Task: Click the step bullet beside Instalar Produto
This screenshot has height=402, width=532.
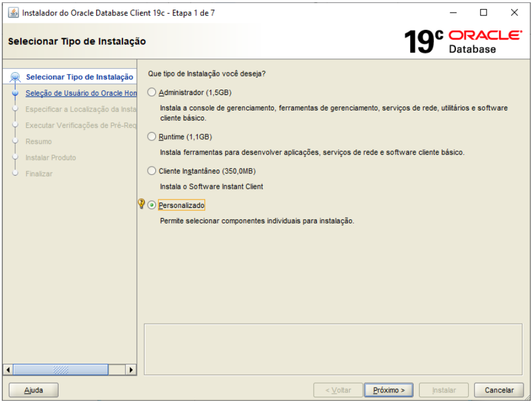Action: click(15, 157)
